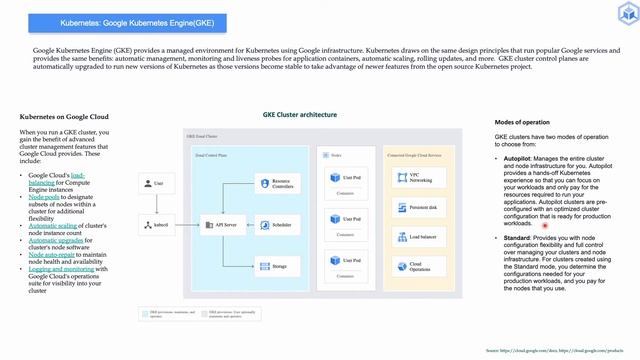The image size is (640, 360).
Task: Click the "Cloud Operations" label text
Action: [420, 267]
